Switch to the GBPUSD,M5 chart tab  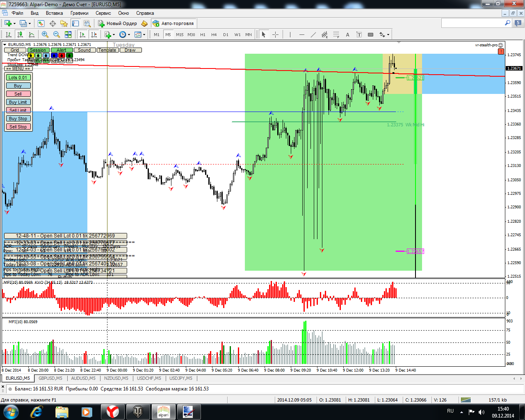[x=50, y=378]
